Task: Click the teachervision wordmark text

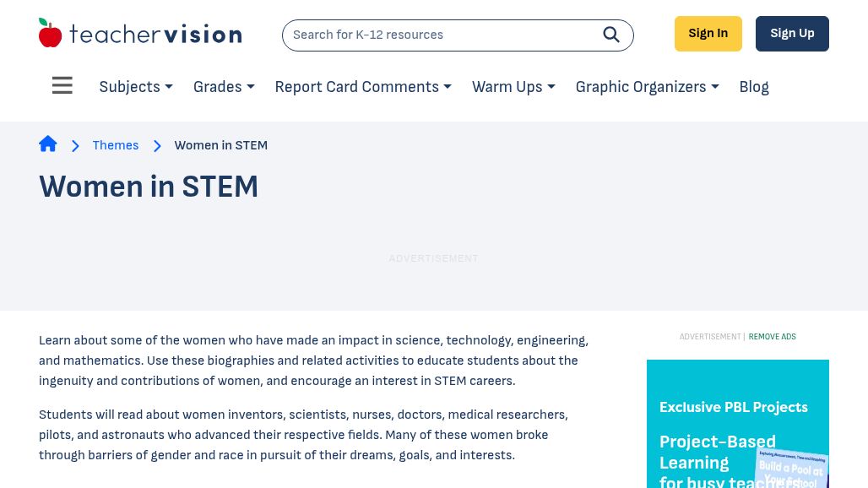Action: tap(155, 35)
